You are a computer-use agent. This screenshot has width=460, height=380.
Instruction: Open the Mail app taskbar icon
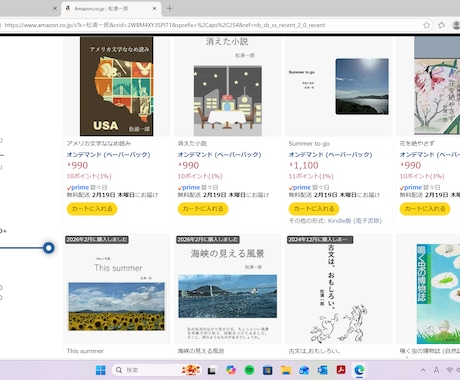click(304, 370)
